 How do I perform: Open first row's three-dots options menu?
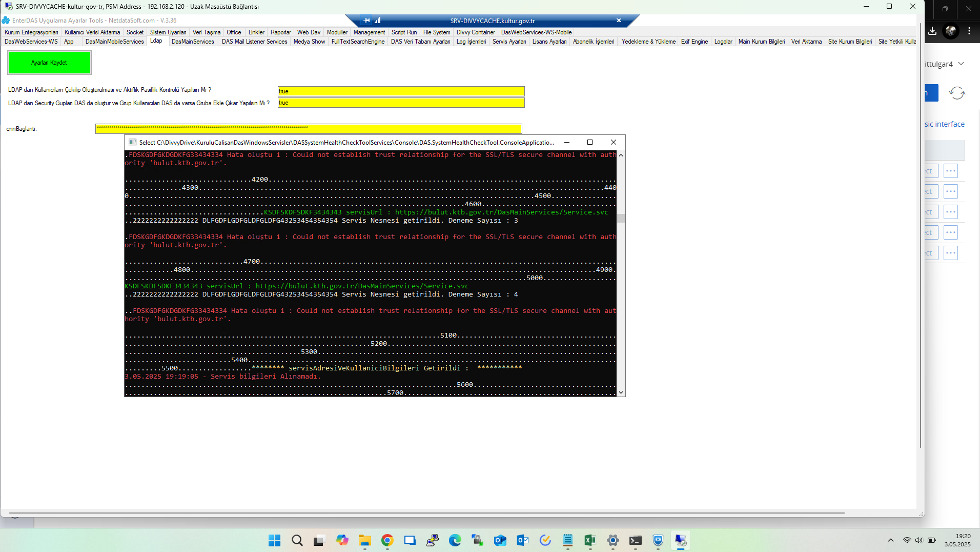coord(950,171)
